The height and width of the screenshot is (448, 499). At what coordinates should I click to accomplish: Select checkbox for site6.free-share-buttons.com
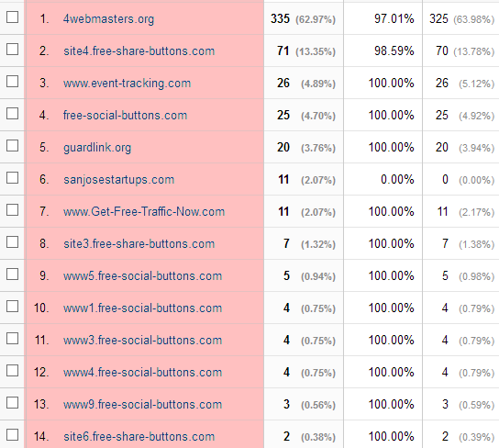[x=12, y=435]
